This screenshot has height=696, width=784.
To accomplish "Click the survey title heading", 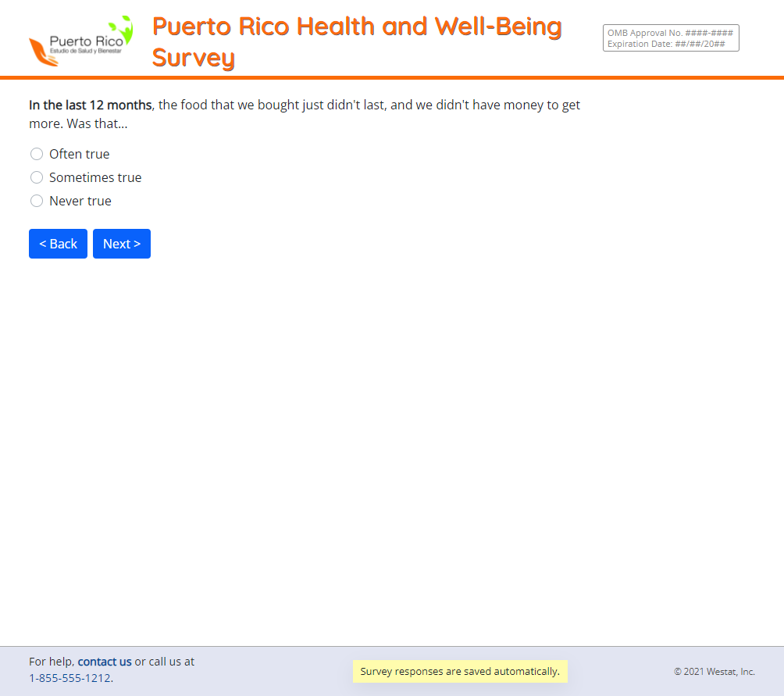I will [357, 41].
